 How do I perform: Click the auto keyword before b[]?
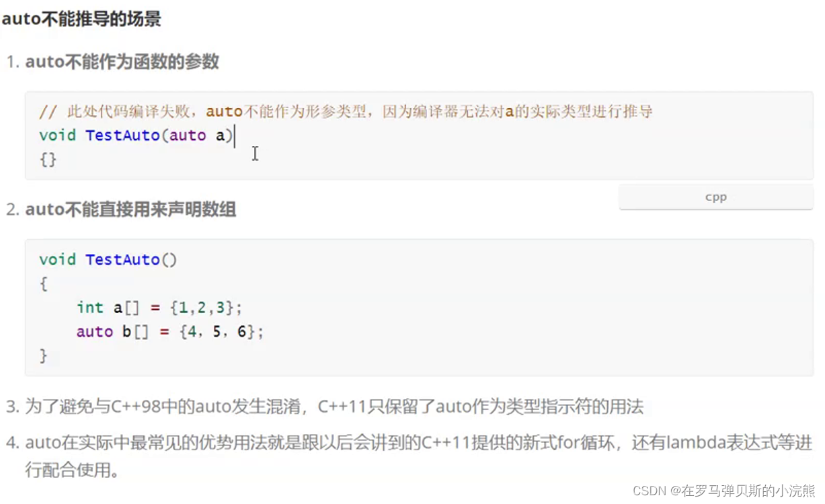94,332
